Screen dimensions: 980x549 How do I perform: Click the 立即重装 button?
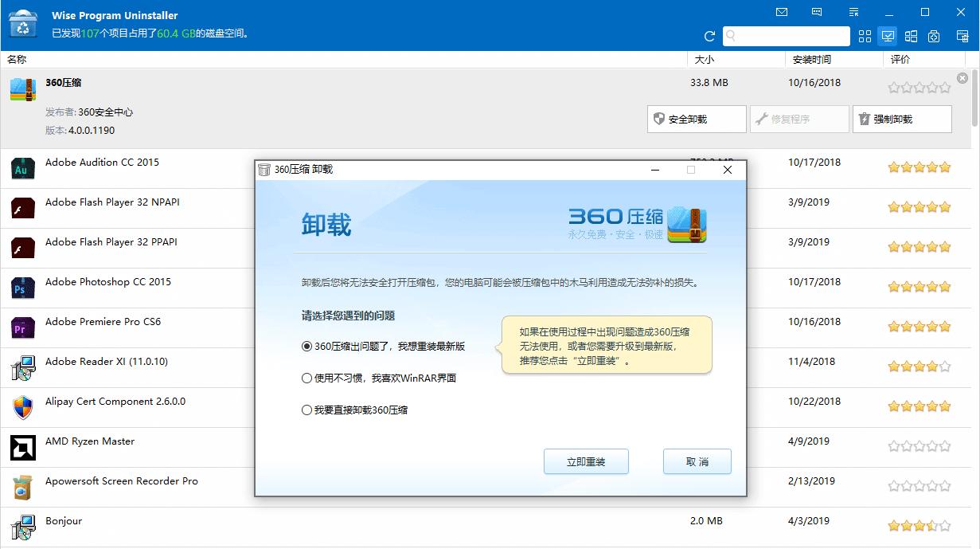click(586, 461)
